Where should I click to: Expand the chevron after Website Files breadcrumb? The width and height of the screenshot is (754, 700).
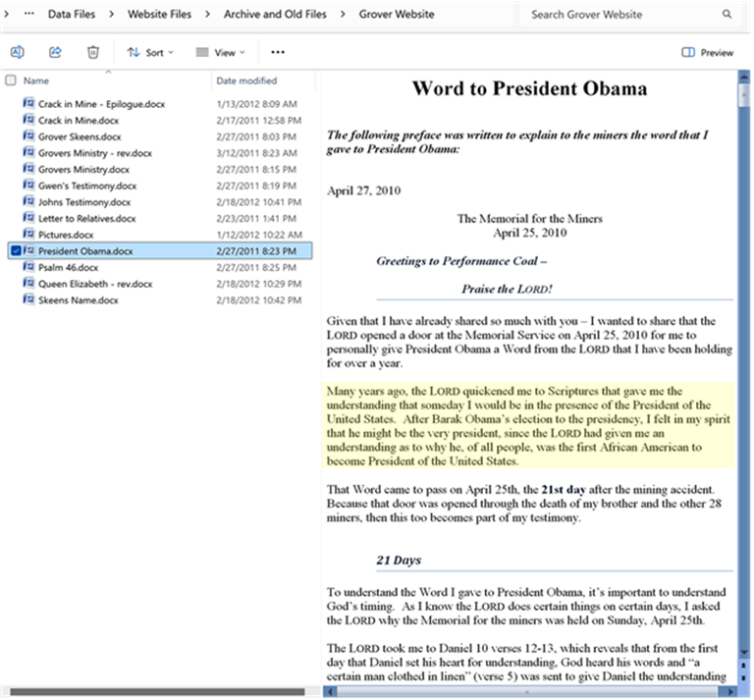(x=207, y=15)
